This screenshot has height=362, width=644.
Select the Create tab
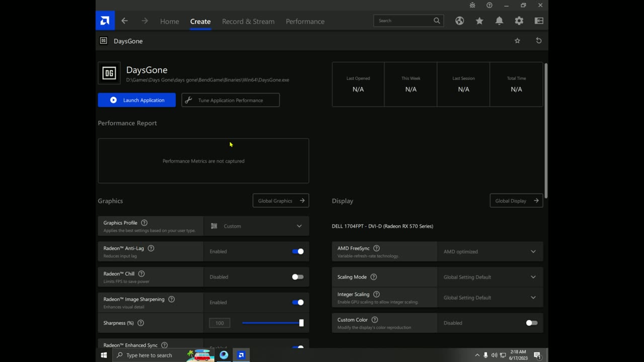coord(200,22)
